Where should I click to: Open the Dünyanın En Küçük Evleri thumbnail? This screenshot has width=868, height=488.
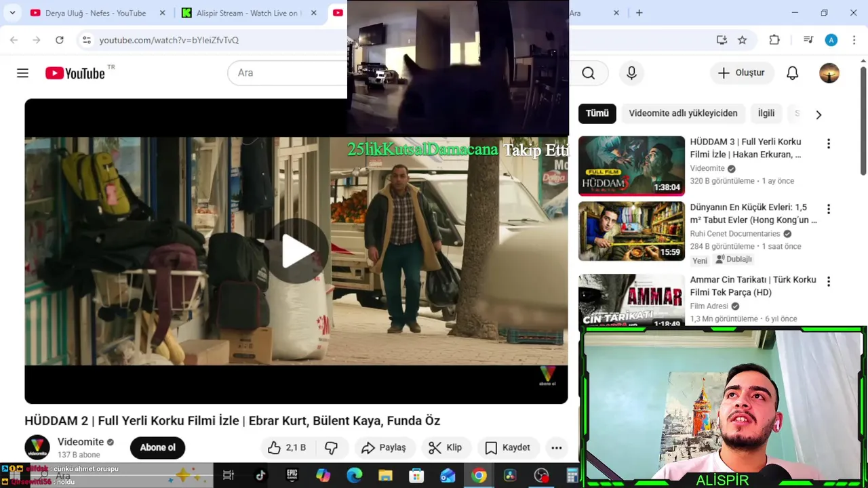coord(631,231)
